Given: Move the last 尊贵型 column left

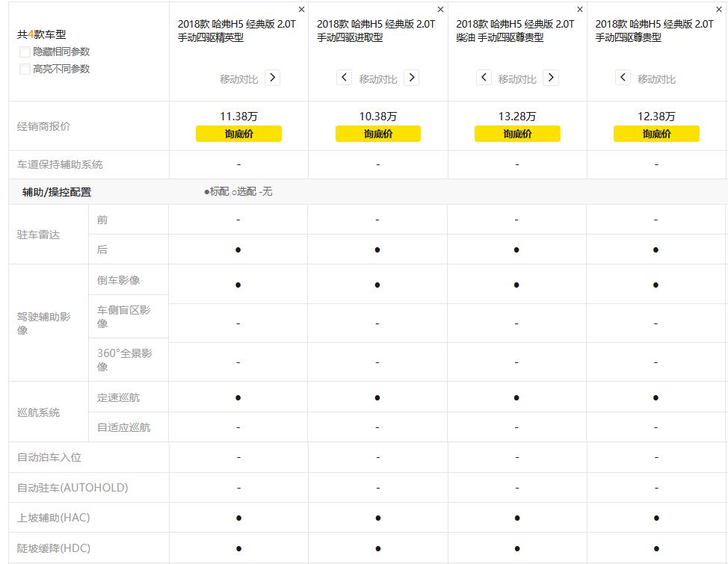Looking at the screenshot, I should click(621, 77).
